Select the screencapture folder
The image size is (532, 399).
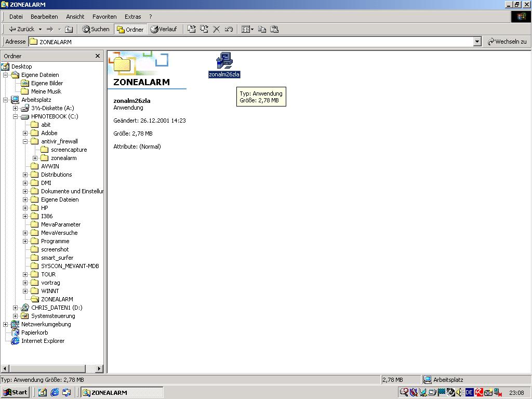tap(64, 150)
